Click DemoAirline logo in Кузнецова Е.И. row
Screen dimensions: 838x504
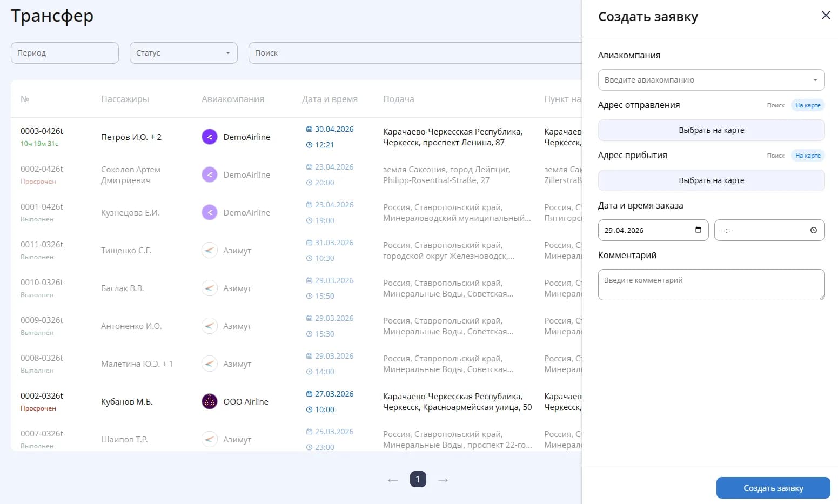210,212
